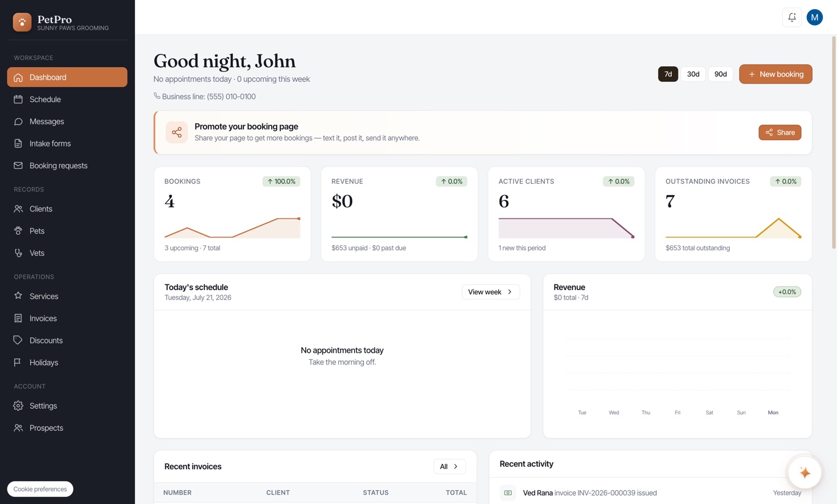Switch to the 90d time range

click(721, 74)
